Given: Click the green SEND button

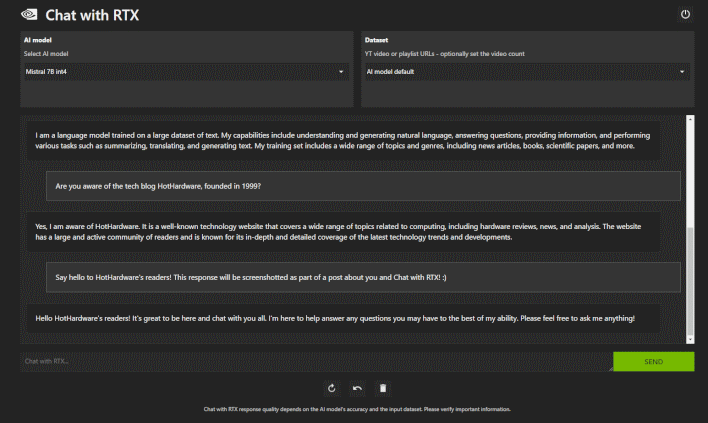Looking at the screenshot, I should [653, 362].
